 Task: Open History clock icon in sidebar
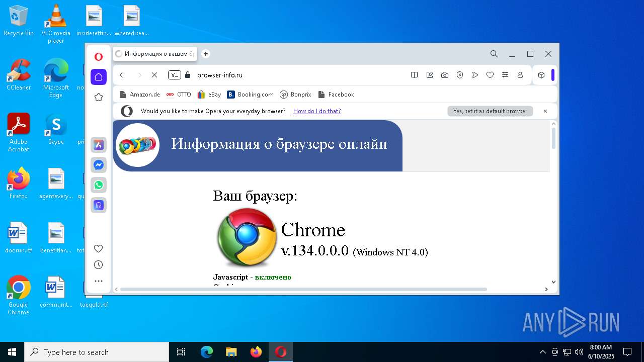pos(99,265)
